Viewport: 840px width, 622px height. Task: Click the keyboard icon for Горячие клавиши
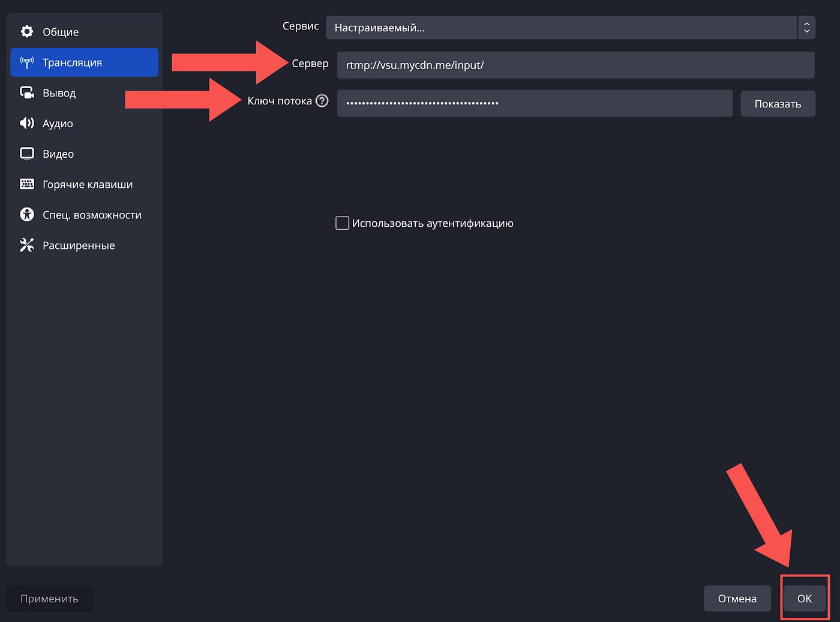pyautogui.click(x=27, y=184)
